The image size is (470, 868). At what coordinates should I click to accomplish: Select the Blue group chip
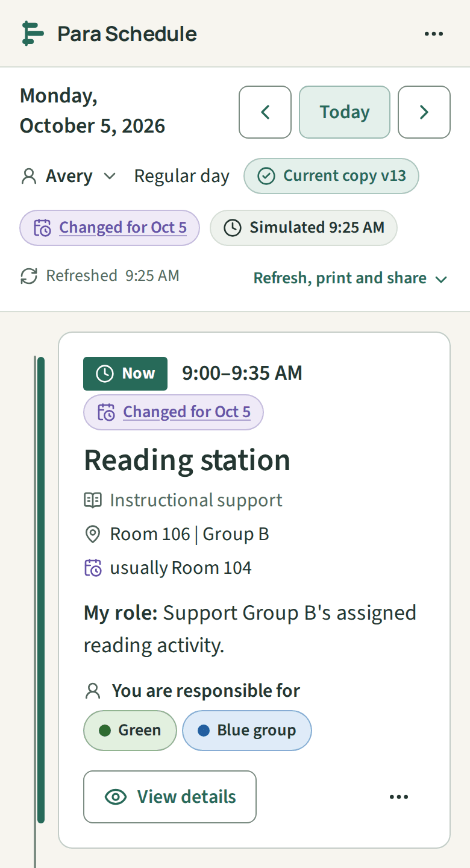point(247,731)
